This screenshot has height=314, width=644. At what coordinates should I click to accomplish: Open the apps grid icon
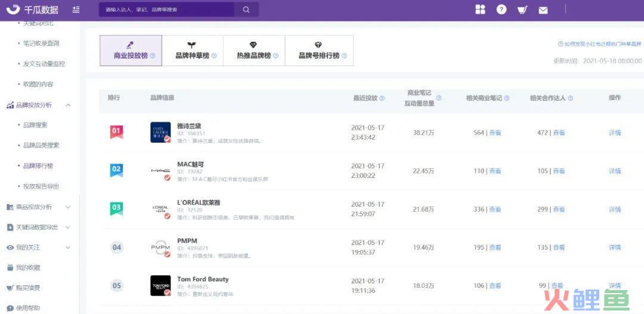[x=480, y=10]
